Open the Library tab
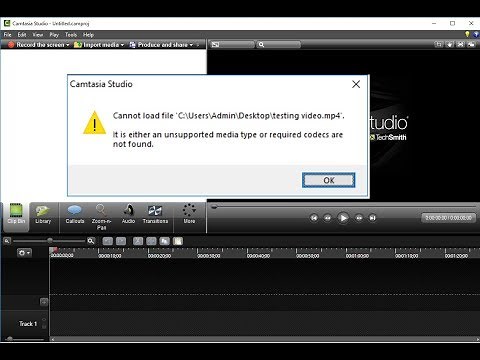This screenshot has width=480, height=360. [x=43, y=214]
